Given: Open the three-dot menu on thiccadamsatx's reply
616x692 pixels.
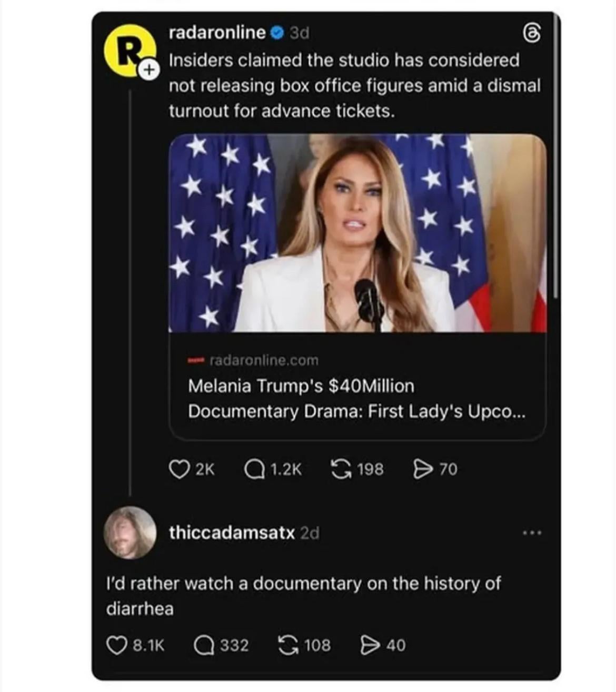Looking at the screenshot, I should click(532, 533).
